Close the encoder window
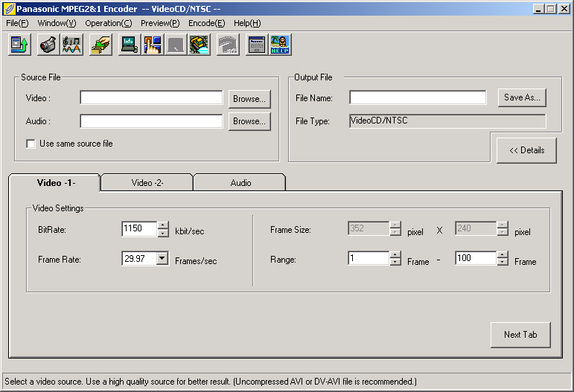Image resolution: width=574 pixels, height=392 pixels. (564, 9)
